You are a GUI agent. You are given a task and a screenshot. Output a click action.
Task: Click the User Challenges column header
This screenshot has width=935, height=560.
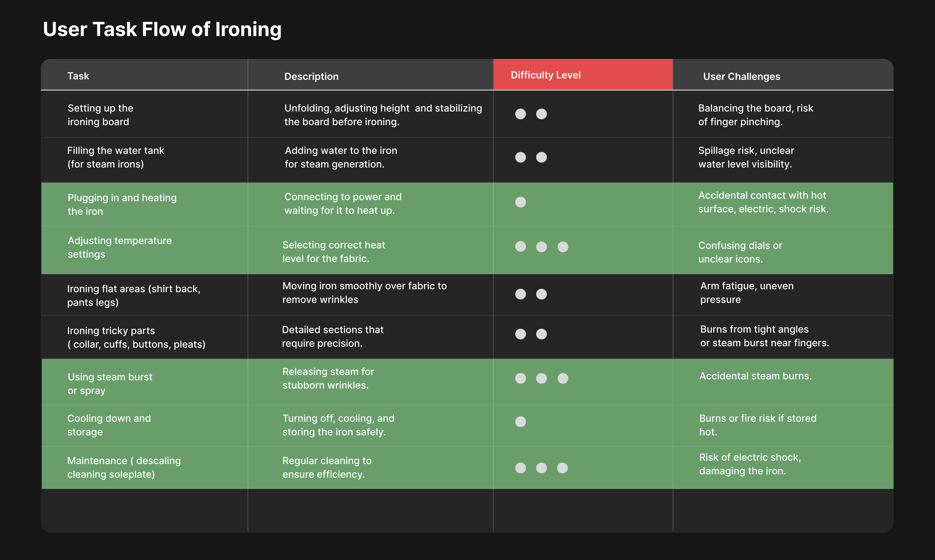pos(741,76)
